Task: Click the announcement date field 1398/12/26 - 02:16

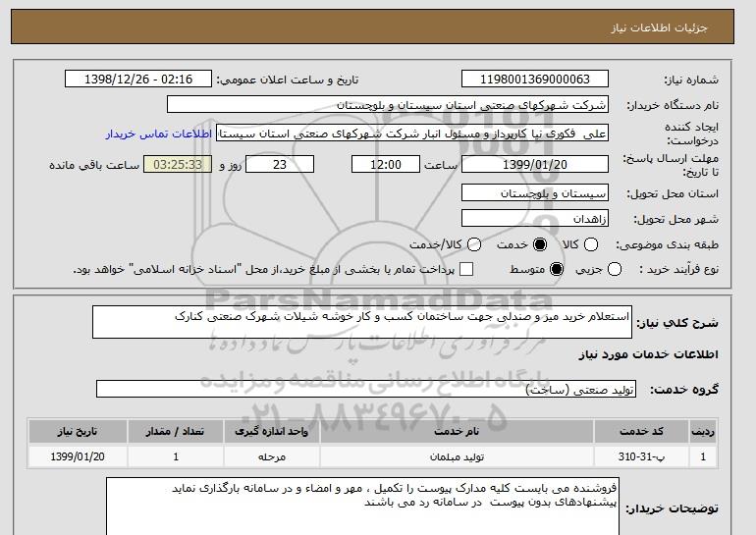Action: (x=138, y=80)
